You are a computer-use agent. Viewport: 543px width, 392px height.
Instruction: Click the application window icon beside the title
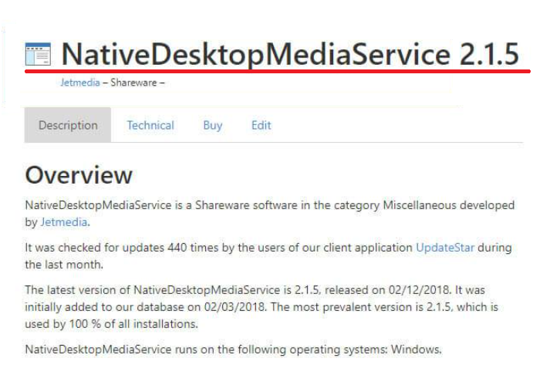coord(38,54)
